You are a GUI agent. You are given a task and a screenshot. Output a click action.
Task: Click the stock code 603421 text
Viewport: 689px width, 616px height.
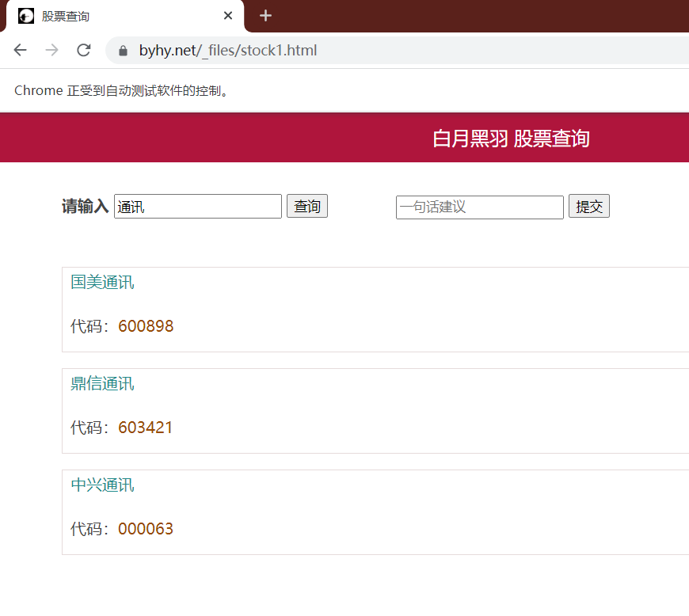[x=146, y=427]
